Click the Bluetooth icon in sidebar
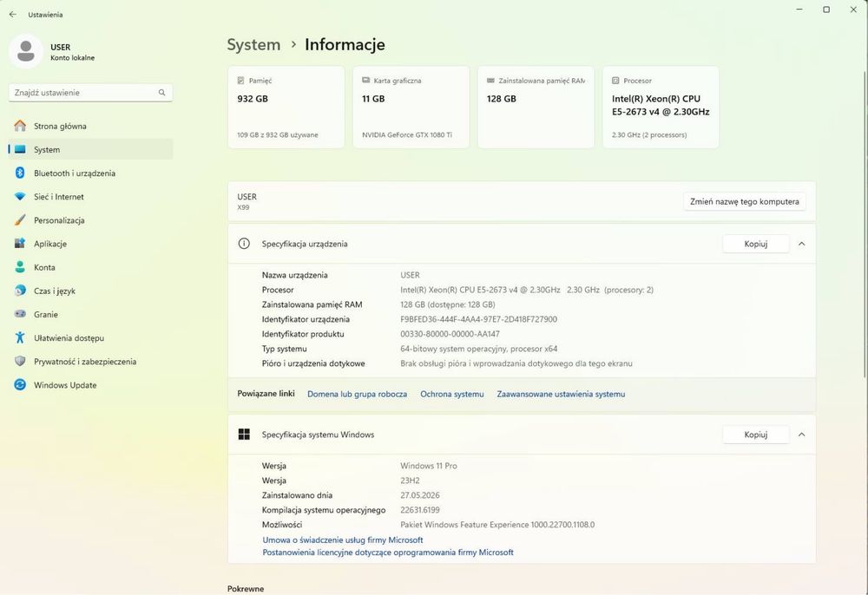This screenshot has width=868, height=595. tap(20, 173)
